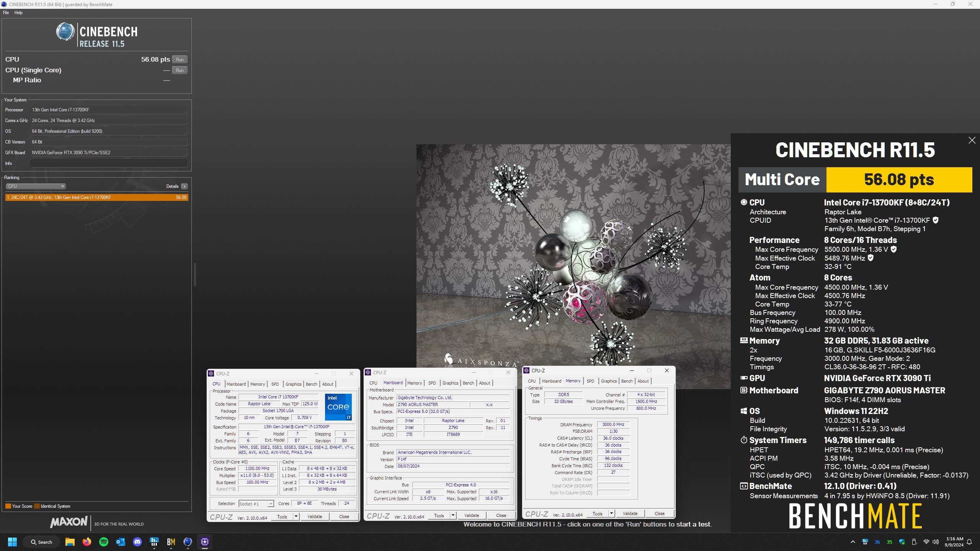Click Tools button in right CPU-Z
Screen dimensions: 980x551
[598, 514]
